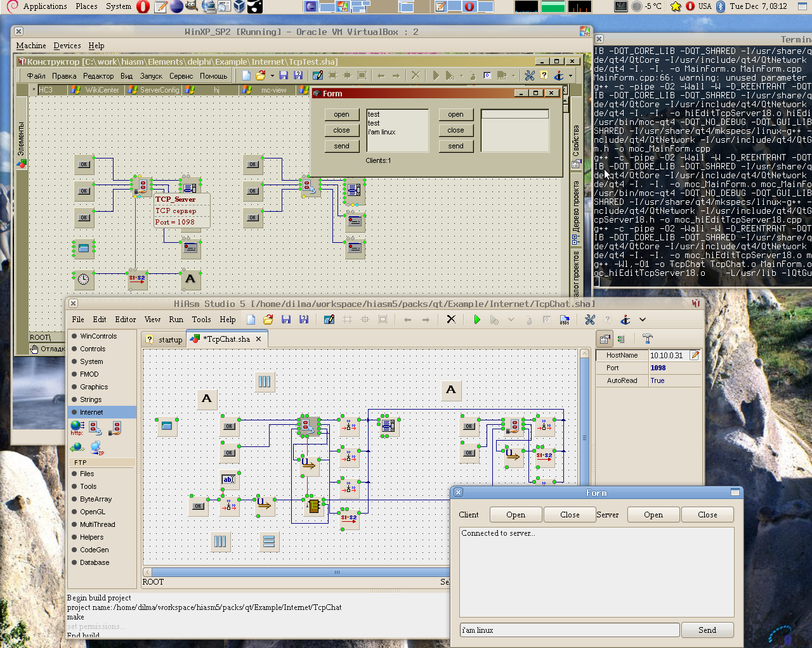This screenshot has width=812, height=648.
Task: Click the floppy disk save icon in Конструктор toolbar
Action: pyautogui.click(x=284, y=75)
